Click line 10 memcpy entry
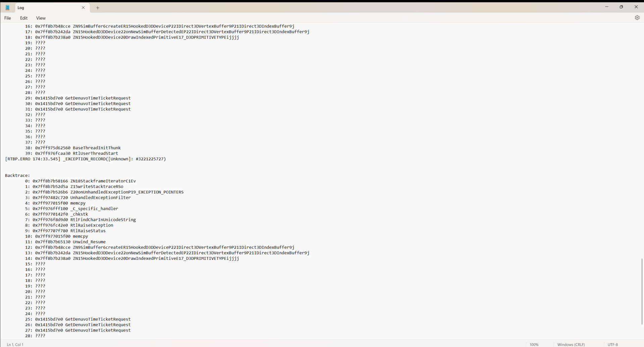The height and width of the screenshot is (347, 644). [x=56, y=236]
